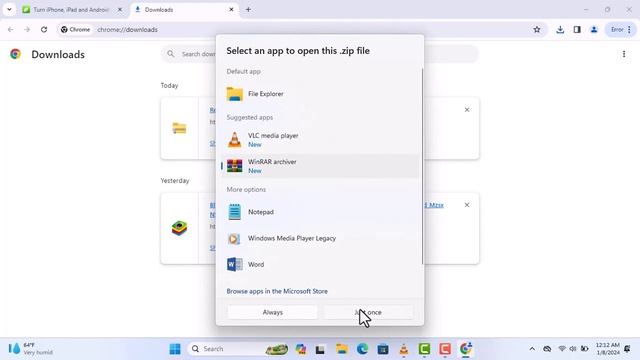Go back in Chrome
The height and width of the screenshot is (360, 640).
click(x=11, y=29)
